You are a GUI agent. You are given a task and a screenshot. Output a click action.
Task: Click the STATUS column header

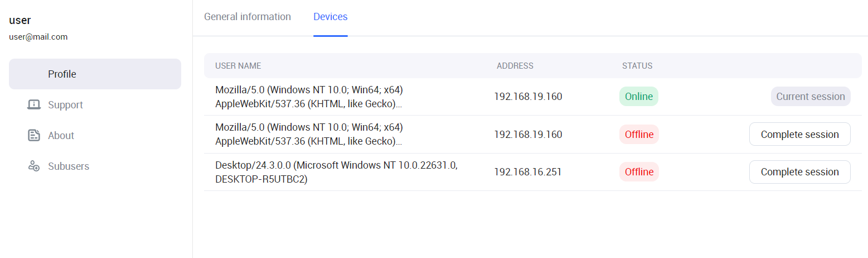[637, 66]
